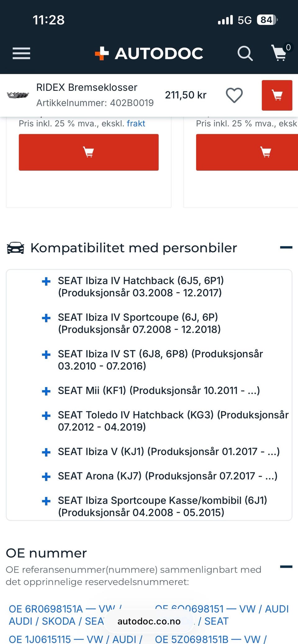Viewport: 298px width, 644px height.
Task: Expand SEAT Toledo IV Hatchback entry
Action: point(46,416)
